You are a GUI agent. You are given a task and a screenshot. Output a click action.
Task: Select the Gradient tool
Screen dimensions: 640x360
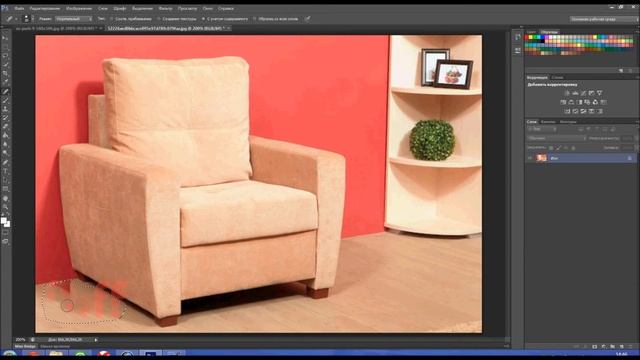click(5, 136)
